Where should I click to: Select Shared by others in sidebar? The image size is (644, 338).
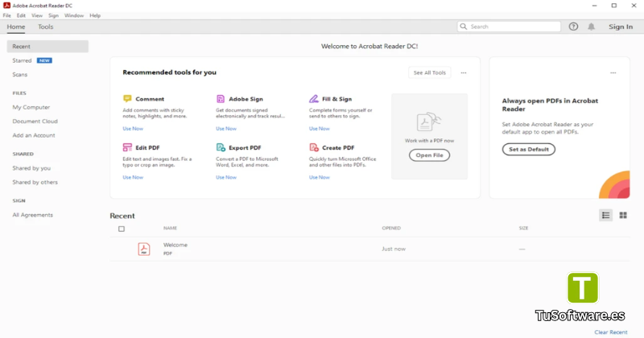pyautogui.click(x=35, y=182)
